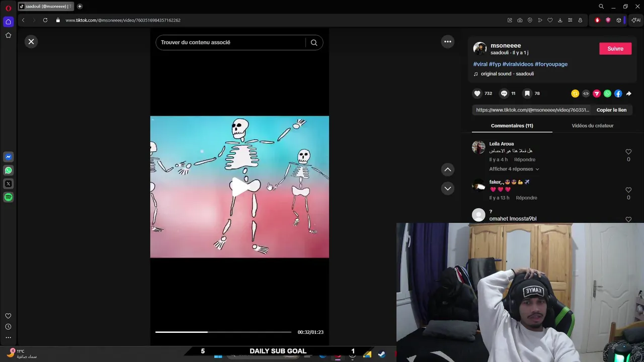Open Messenger in Opera sidebar
Image resolution: width=644 pixels, height=362 pixels.
[x=8, y=157]
